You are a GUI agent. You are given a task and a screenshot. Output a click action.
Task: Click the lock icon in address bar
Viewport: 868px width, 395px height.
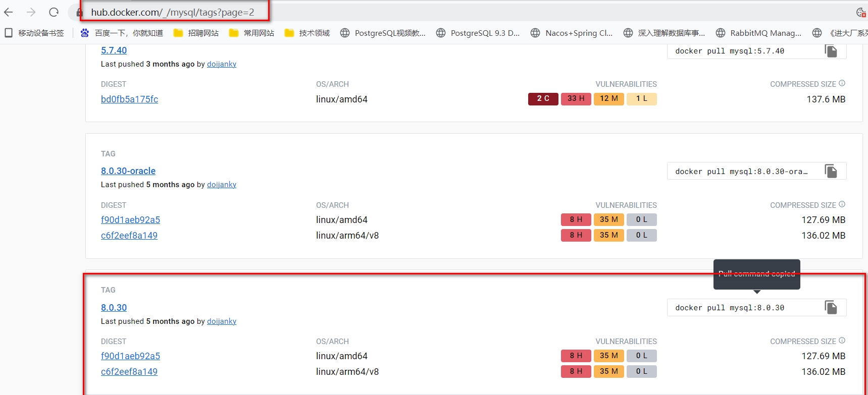(79, 12)
